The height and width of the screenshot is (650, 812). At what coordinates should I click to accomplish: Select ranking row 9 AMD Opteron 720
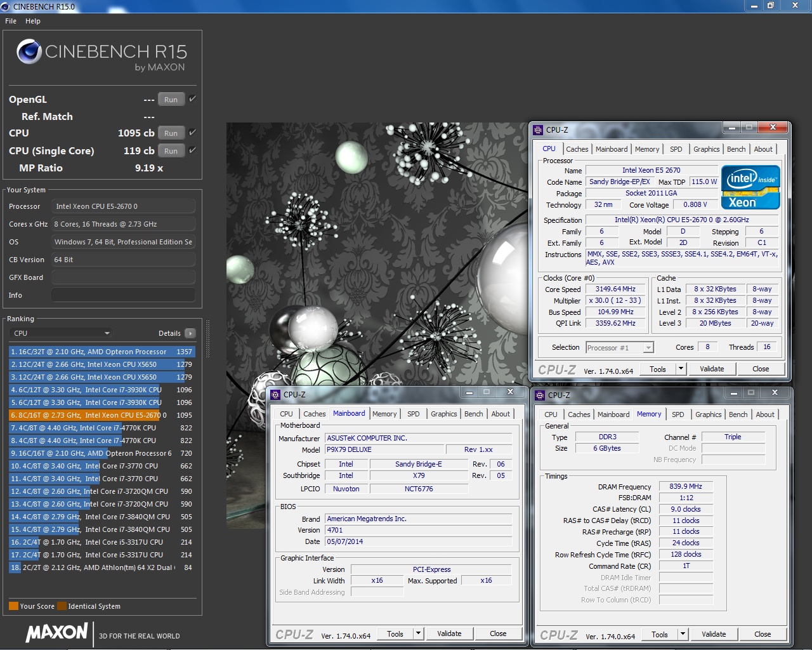[x=101, y=453]
